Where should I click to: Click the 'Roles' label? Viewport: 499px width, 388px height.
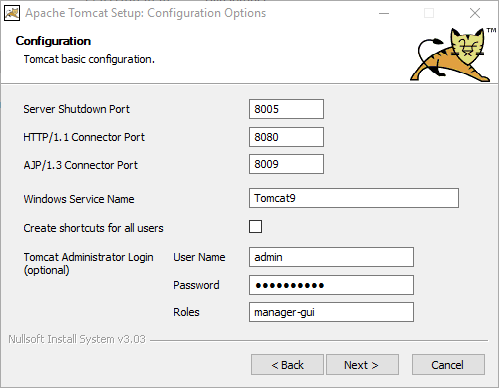pos(186,312)
